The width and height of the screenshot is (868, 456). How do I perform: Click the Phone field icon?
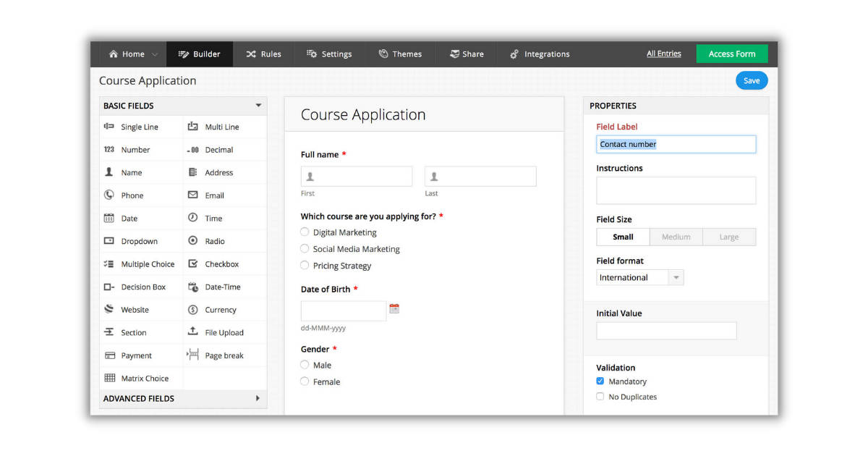[x=109, y=195]
